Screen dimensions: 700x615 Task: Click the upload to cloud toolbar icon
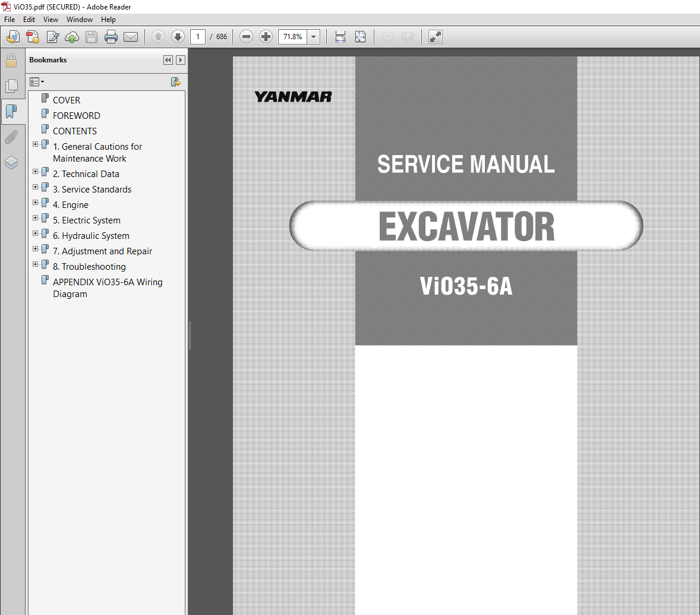[72, 37]
